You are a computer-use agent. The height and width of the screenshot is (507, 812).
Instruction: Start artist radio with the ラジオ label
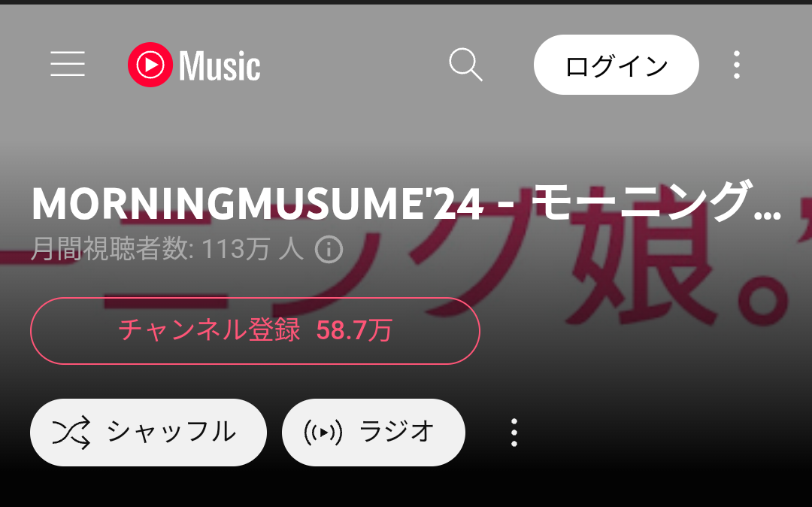pyautogui.click(x=397, y=432)
